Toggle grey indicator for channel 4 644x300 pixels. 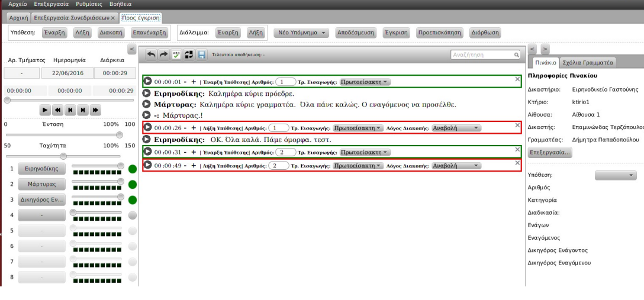tap(133, 215)
